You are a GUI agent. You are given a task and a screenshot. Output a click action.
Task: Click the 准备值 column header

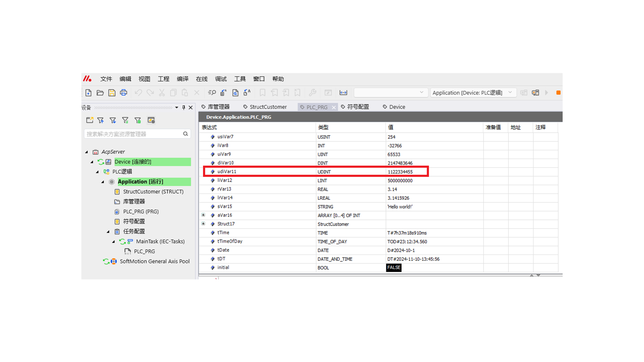[493, 127]
